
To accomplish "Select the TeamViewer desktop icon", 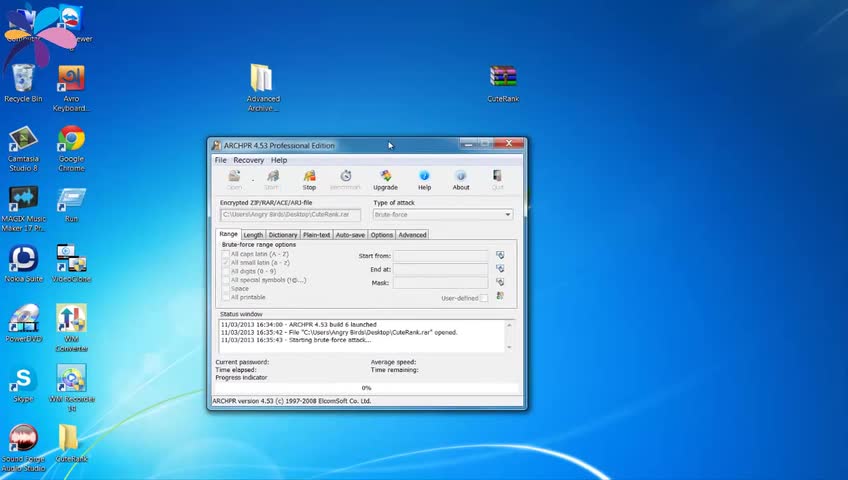I will (72, 19).
